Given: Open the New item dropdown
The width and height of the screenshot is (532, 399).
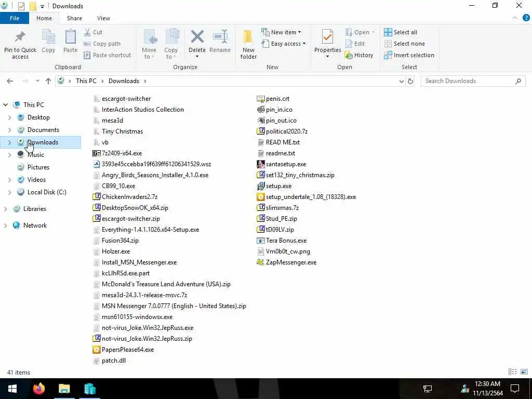Looking at the screenshot, I should [281, 32].
